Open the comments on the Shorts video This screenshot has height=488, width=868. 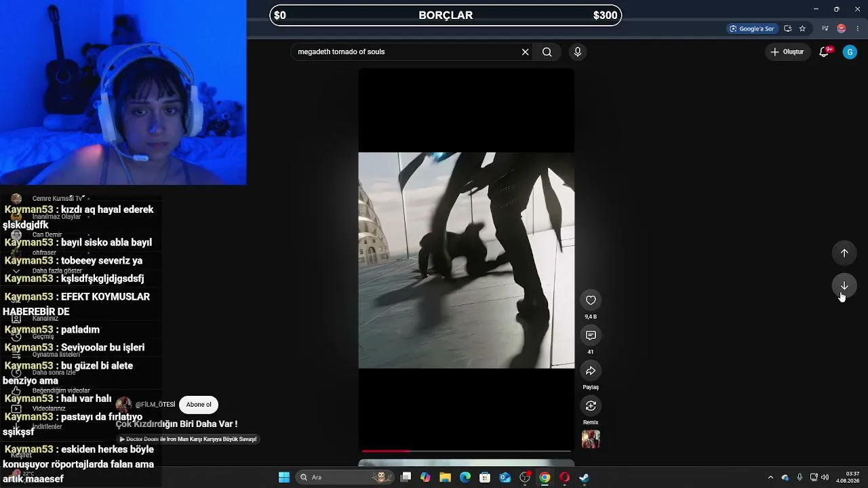pos(591,335)
